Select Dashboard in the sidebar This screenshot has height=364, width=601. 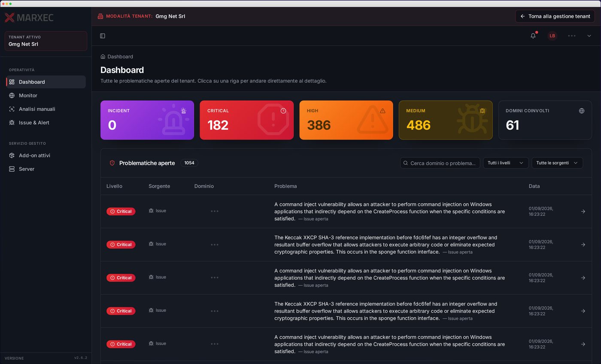(46, 82)
